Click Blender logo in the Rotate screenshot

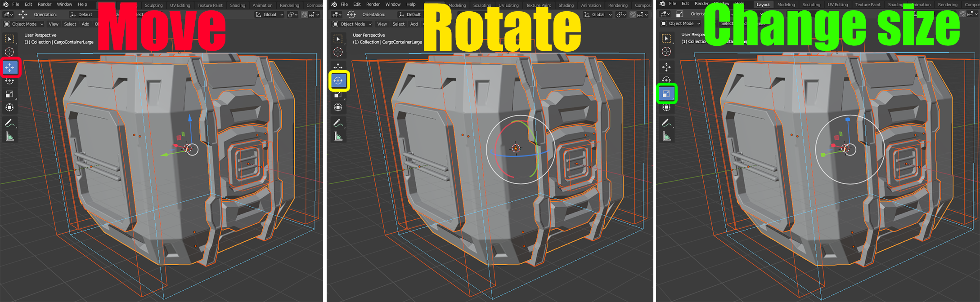(x=333, y=4)
